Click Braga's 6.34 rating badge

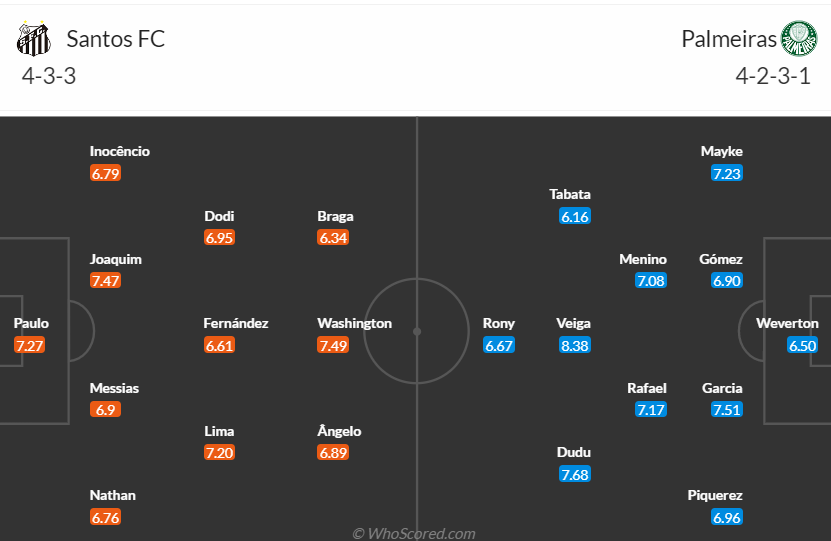[333, 237]
